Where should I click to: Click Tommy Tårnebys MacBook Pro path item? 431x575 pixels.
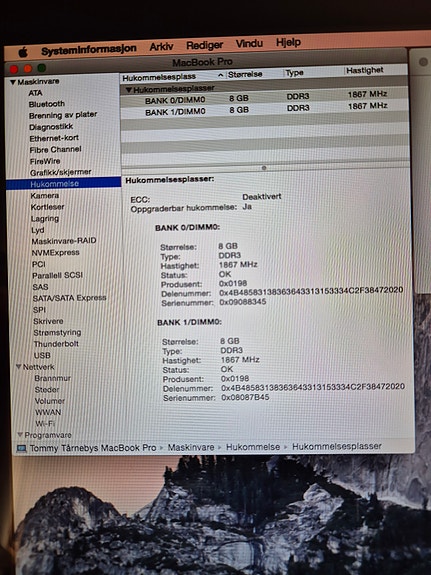click(x=93, y=448)
